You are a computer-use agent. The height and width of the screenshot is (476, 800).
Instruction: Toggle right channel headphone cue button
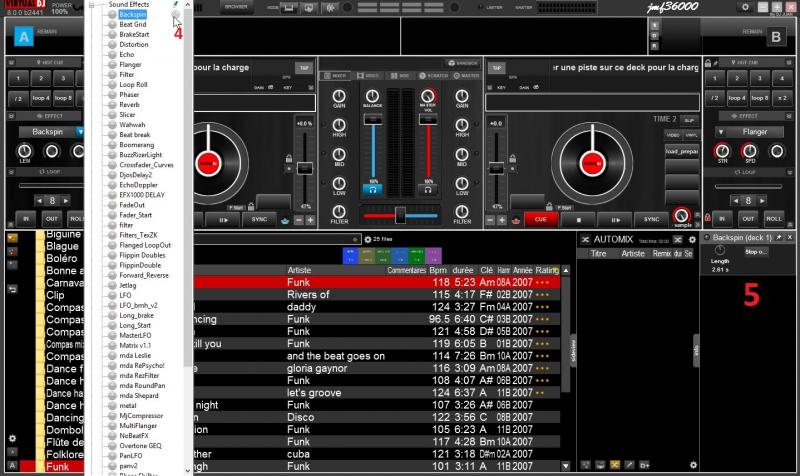[428, 188]
